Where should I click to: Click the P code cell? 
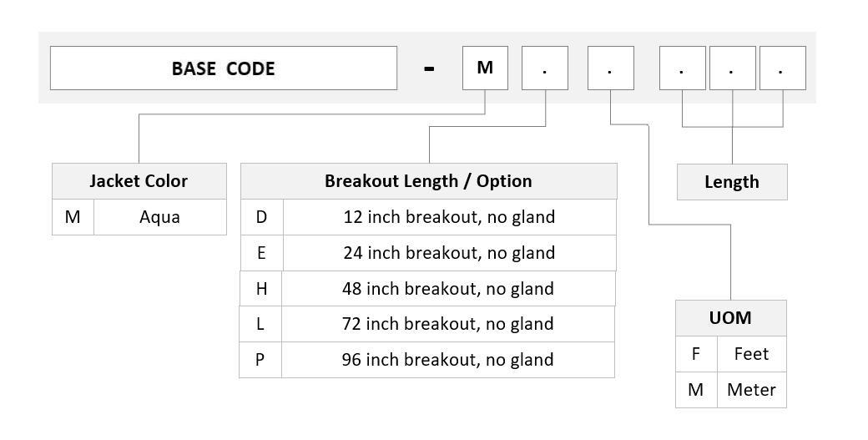(x=260, y=360)
